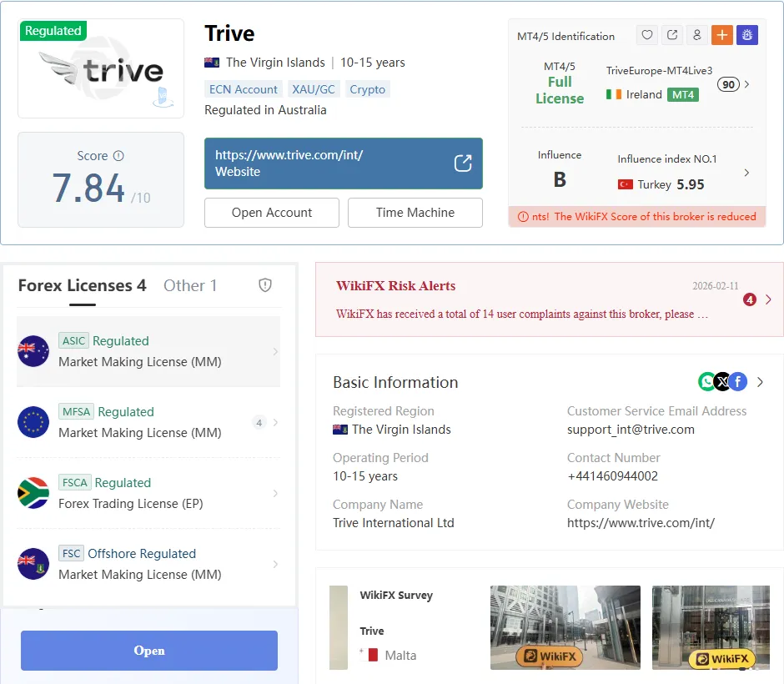Image resolution: width=784 pixels, height=684 pixels.
Task: Click the heart favorite icon
Action: click(647, 35)
